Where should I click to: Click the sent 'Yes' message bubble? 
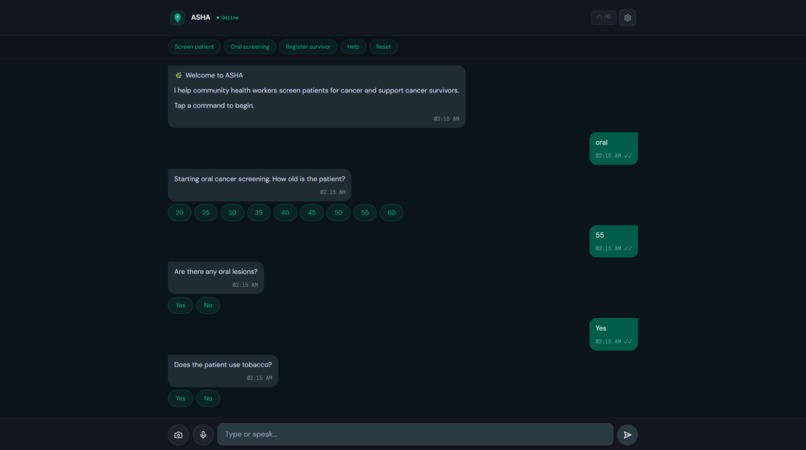point(613,334)
